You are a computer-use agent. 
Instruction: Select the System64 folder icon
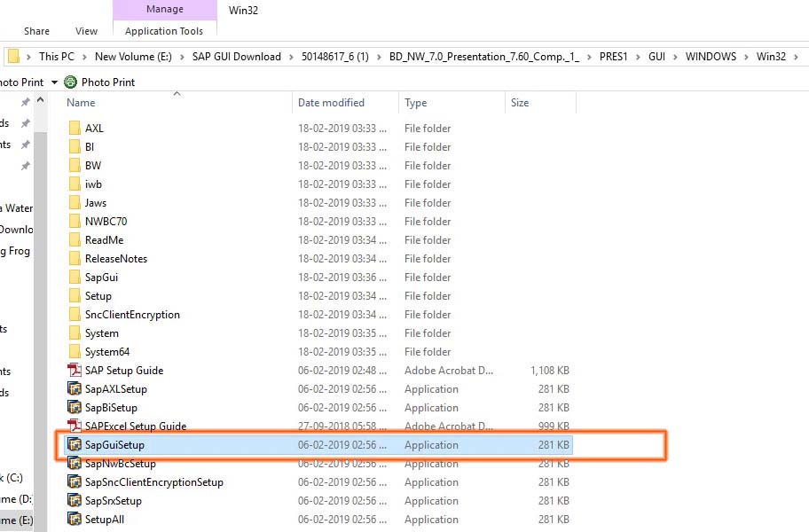point(75,352)
